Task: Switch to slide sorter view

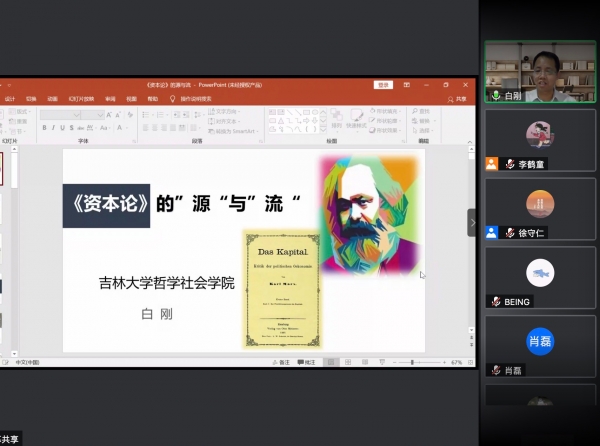Action: (x=348, y=362)
